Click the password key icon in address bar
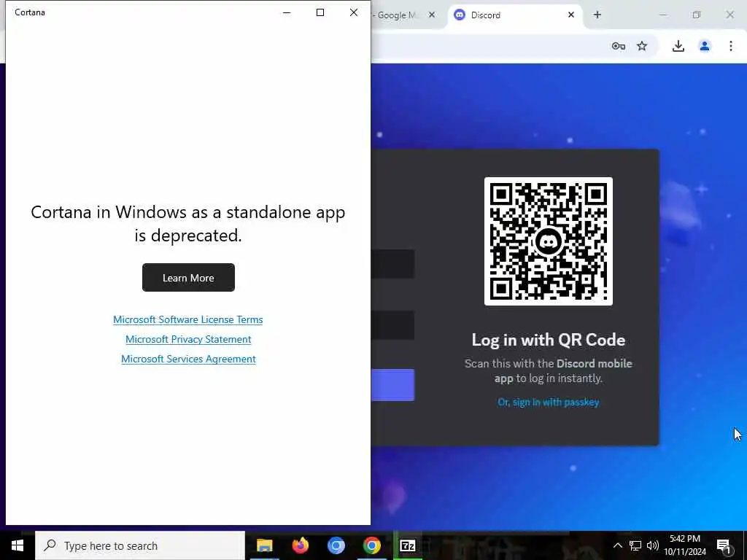Image resolution: width=747 pixels, height=560 pixels. 619,46
